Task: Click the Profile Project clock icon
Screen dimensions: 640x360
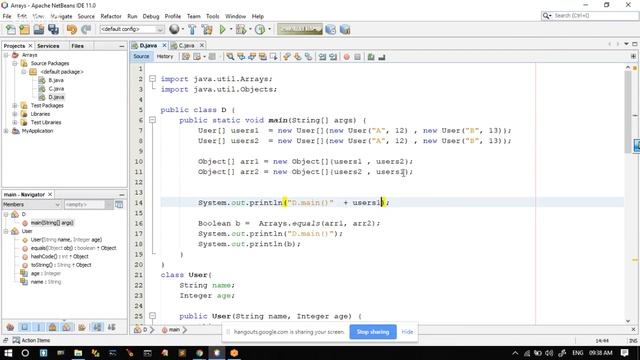Action: point(260,29)
